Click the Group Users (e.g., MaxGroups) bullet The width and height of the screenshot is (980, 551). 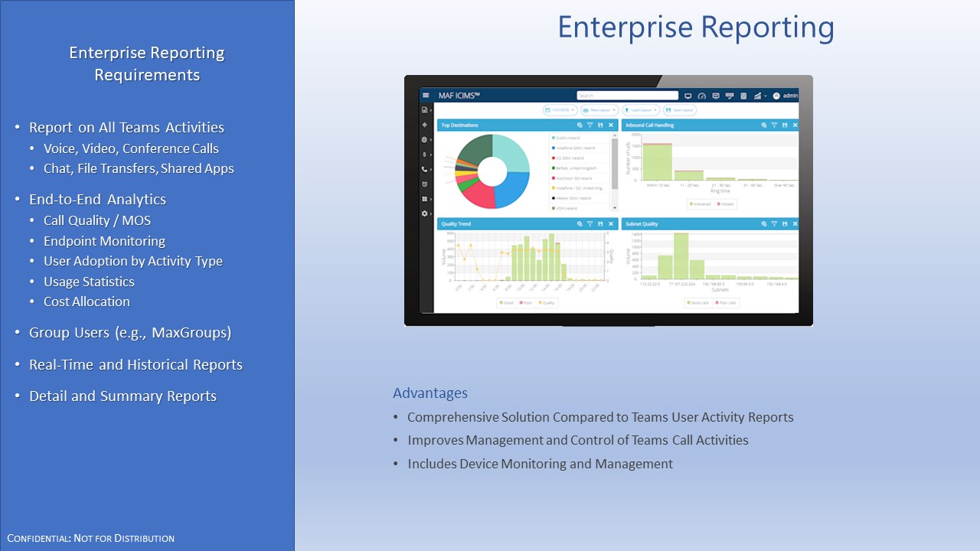130,333
